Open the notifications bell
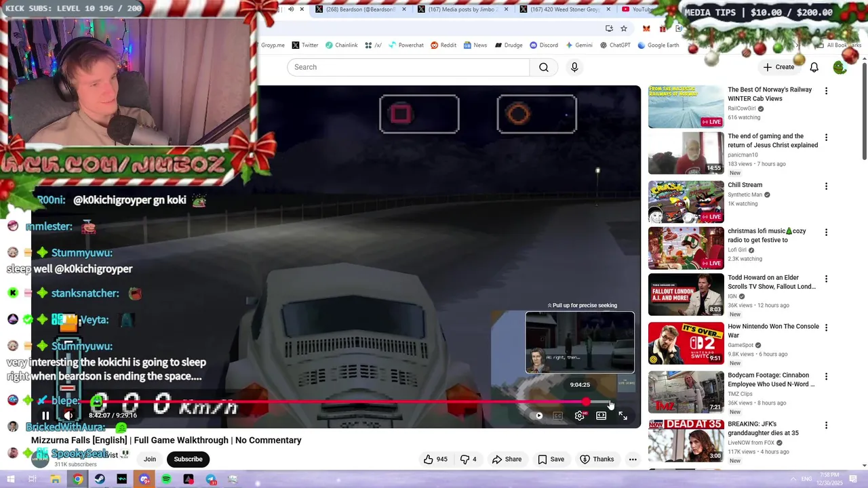The height and width of the screenshot is (488, 868). [814, 67]
